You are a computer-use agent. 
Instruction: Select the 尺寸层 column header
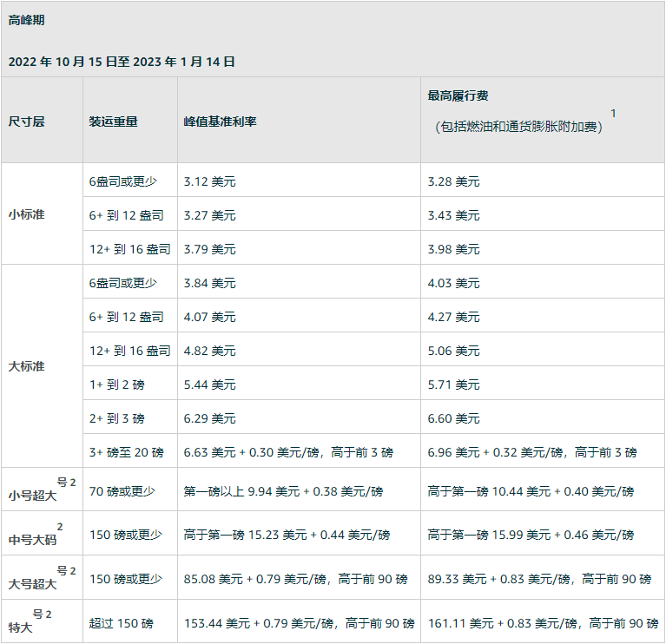click(x=26, y=122)
